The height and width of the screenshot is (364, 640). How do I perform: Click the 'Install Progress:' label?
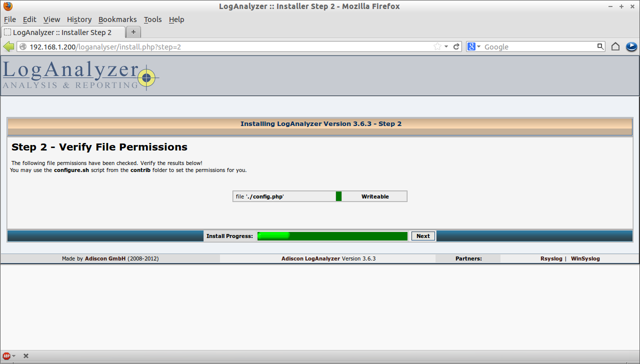(x=229, y=236)
